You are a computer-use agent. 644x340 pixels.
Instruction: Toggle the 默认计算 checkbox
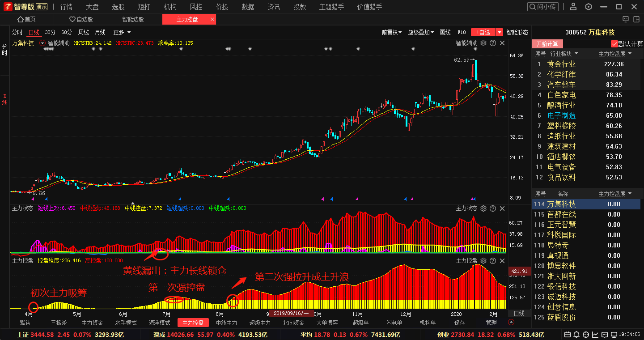point(614,44)
